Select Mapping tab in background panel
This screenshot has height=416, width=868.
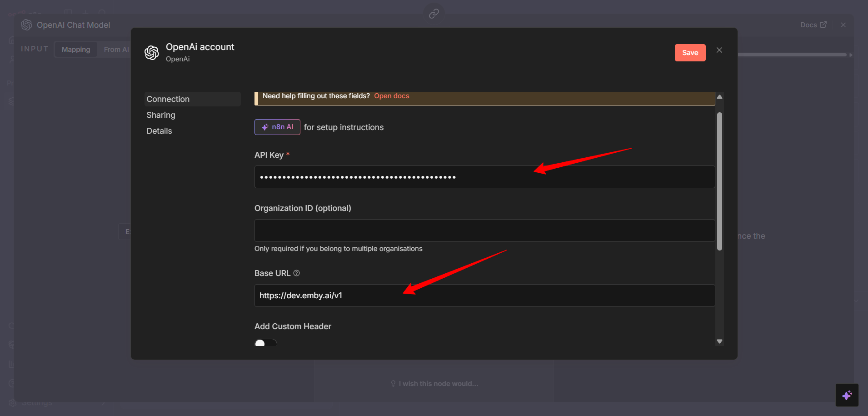click(x=76, y=49)
